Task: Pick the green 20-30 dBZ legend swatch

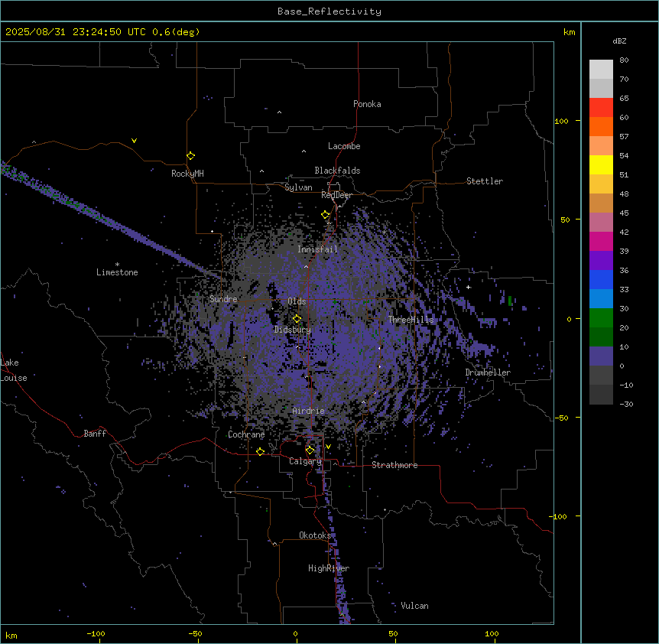Action: point(601,318)
